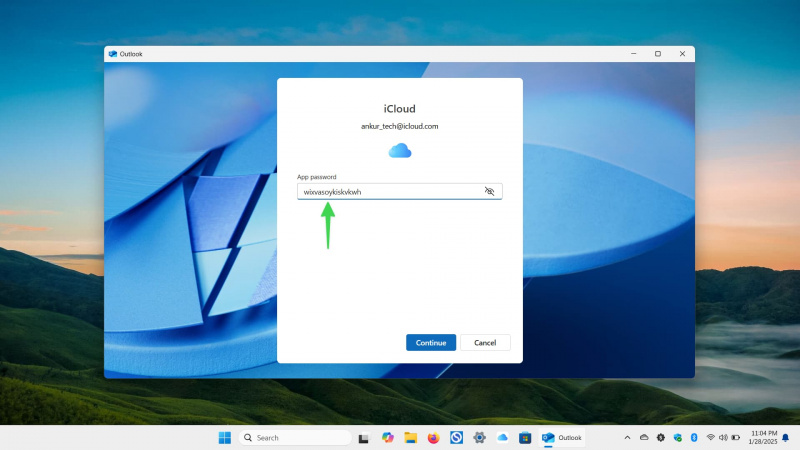Click the Continue button
Screen dimensions: 800x450
431,343
